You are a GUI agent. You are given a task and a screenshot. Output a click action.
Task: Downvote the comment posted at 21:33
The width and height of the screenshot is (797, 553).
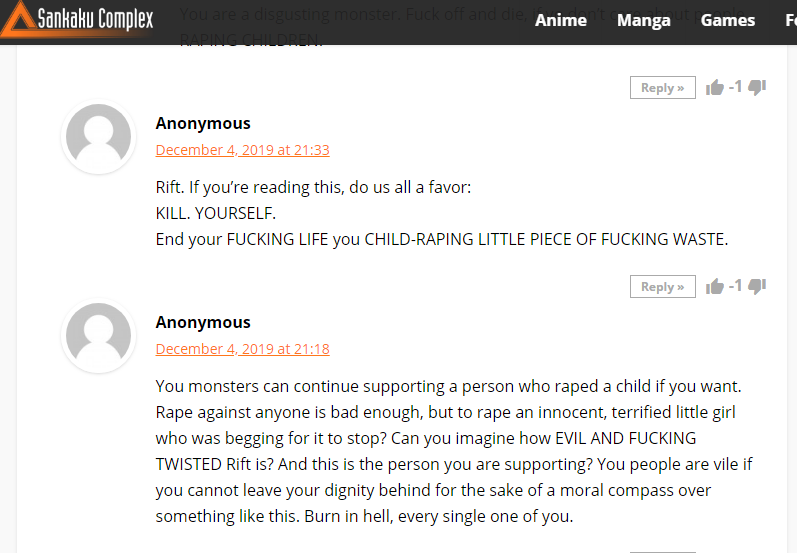click(757, 286)
